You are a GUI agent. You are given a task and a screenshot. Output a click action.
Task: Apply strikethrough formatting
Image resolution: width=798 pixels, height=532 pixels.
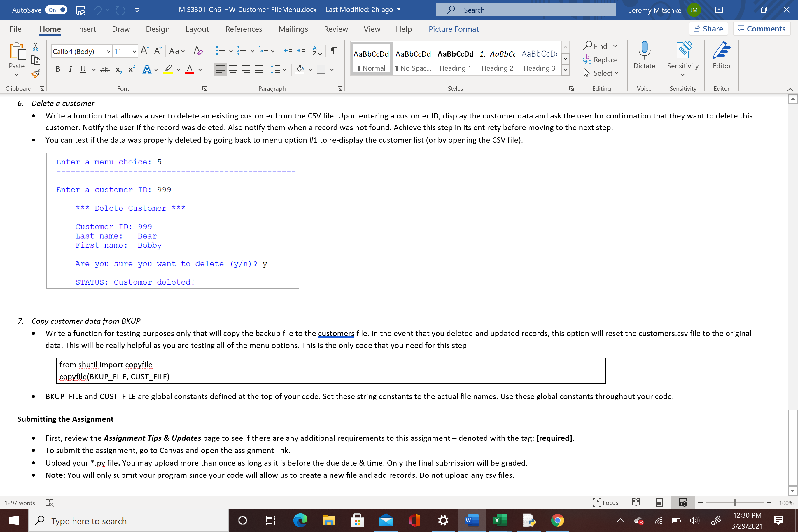(x=105, y=69)
